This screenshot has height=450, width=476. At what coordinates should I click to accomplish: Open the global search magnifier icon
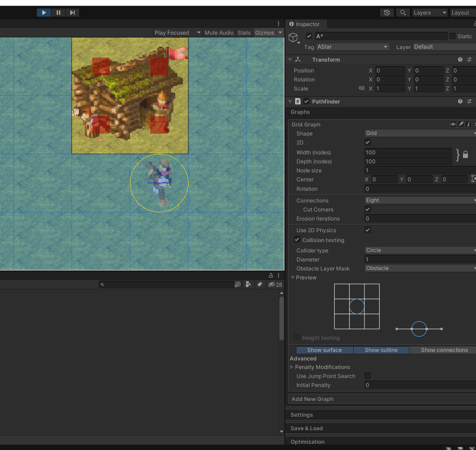pyautogui.click(x=403, y=13)
